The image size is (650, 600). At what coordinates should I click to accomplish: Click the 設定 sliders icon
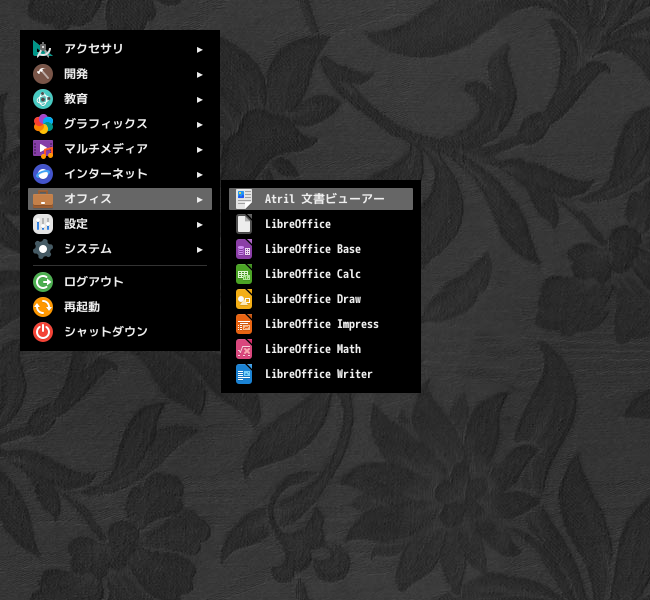[43, 224]
